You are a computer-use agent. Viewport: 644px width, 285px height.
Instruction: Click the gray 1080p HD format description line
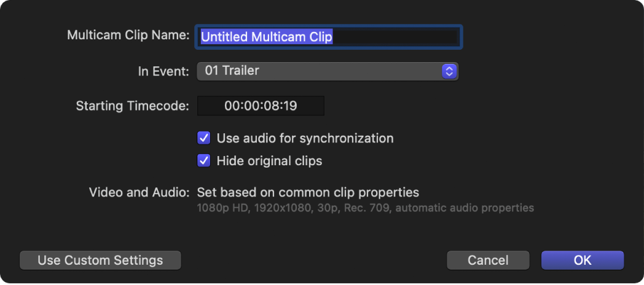(x=365, y=208)
